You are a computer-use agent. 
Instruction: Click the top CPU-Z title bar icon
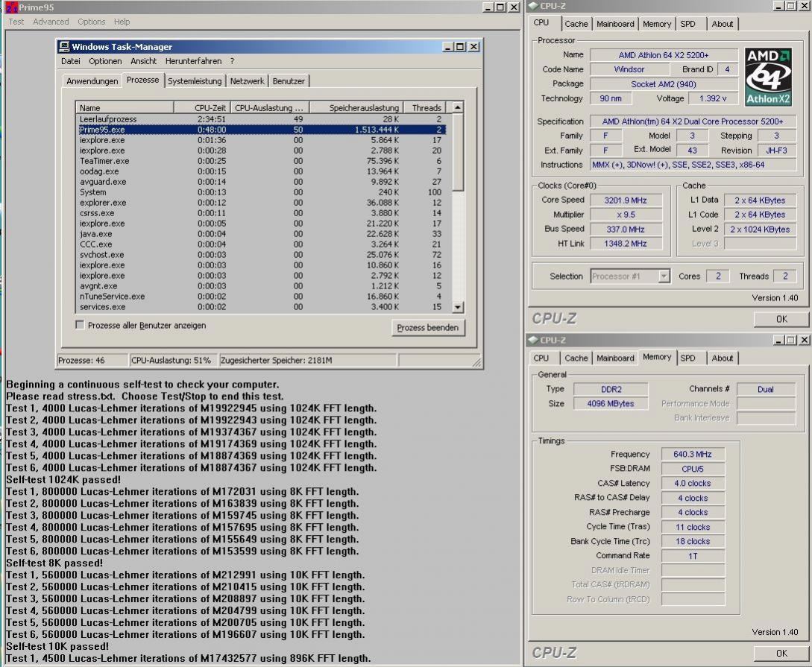click(533, 7)
